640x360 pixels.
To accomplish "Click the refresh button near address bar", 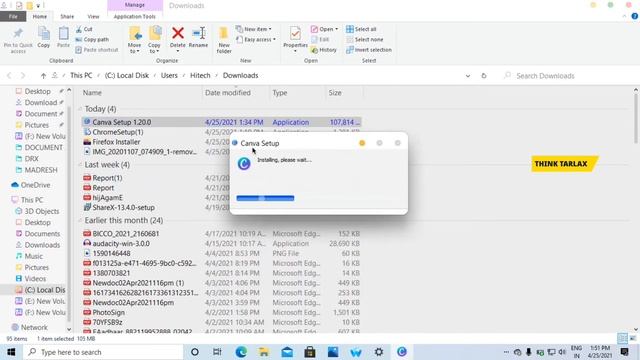I will (x=484, y=76).
